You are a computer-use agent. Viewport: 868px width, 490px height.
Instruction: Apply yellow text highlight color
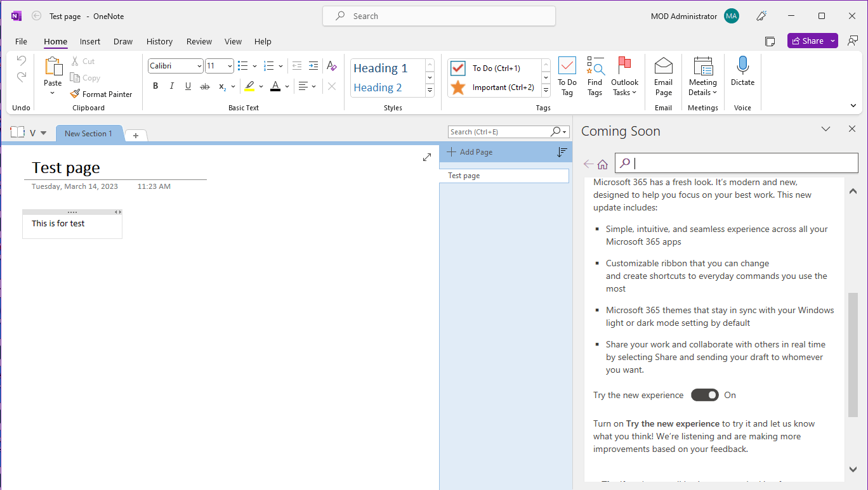point(249,86)
